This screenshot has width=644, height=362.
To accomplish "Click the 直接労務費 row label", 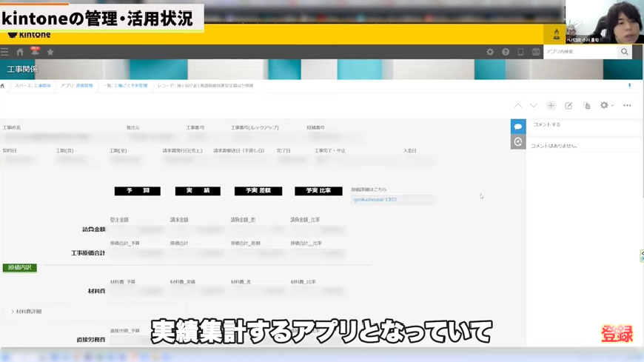I will pos(91,340).
